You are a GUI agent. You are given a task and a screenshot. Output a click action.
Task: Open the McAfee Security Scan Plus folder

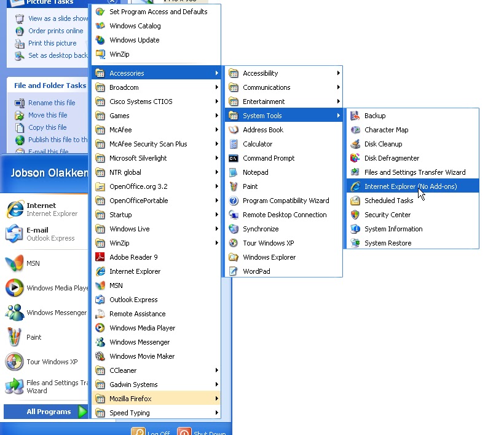156,144
